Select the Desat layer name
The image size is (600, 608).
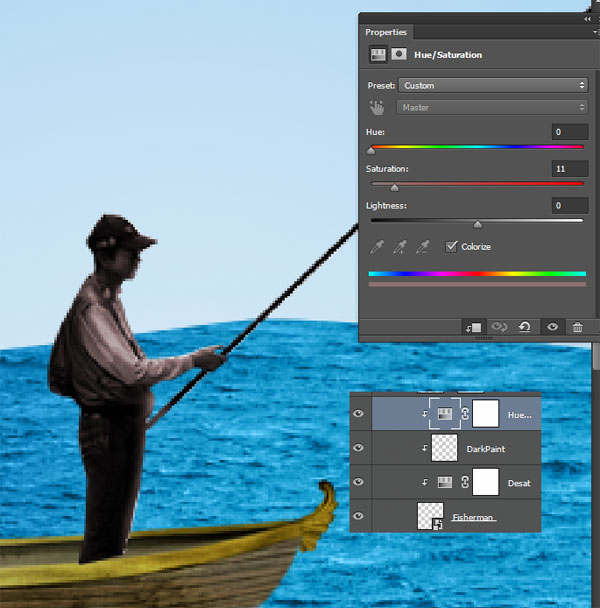pyautogui.click(x=519, y=483)
